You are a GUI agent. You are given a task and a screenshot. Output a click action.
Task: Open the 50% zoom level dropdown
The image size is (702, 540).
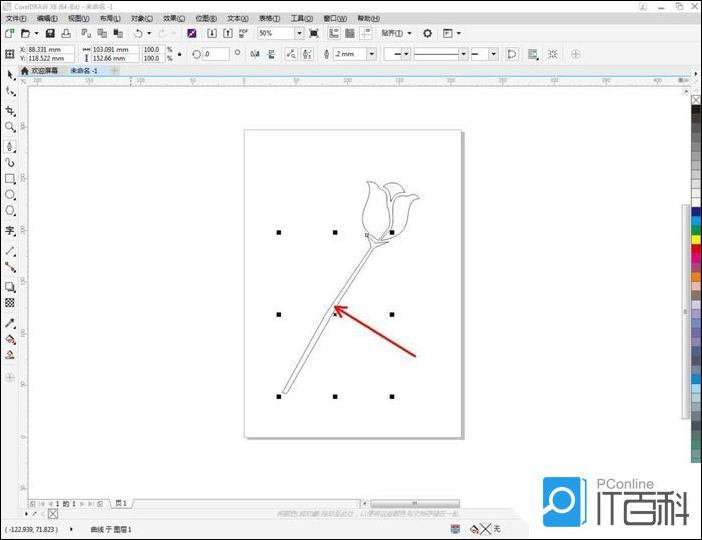pos(299,33)
